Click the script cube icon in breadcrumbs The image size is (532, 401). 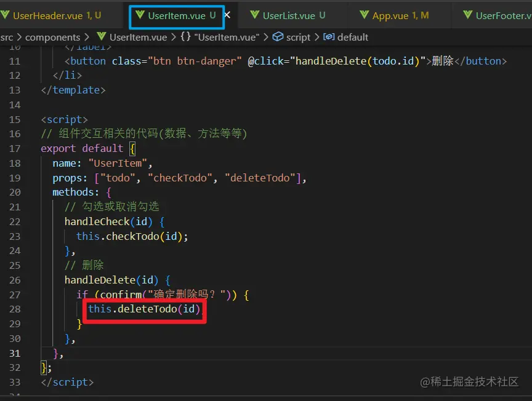point(278,37)
